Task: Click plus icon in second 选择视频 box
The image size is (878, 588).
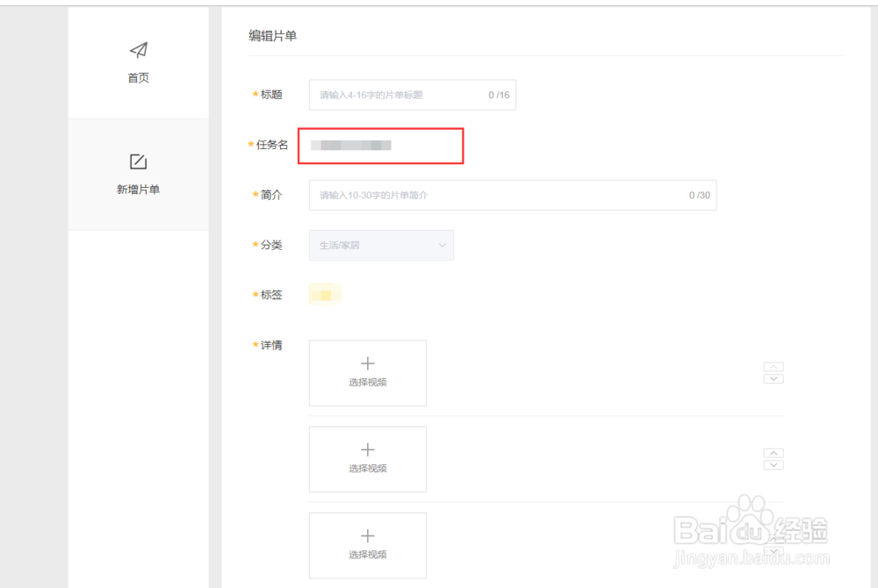Action: coord(367,450)
